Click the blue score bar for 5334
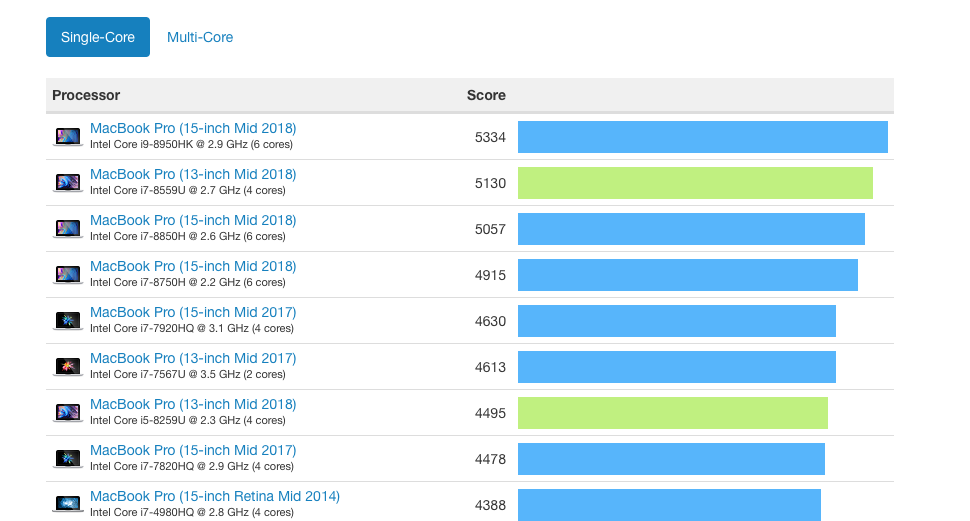This screenshot has height=521, width=970. pyautogui.click(x=703, y=137)
